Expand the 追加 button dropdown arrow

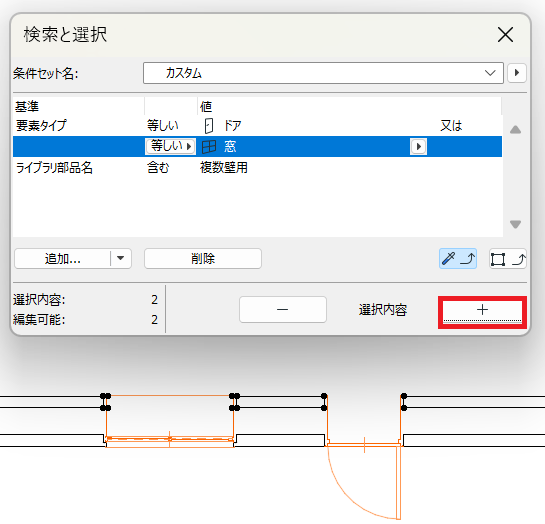tap(121, 258)
